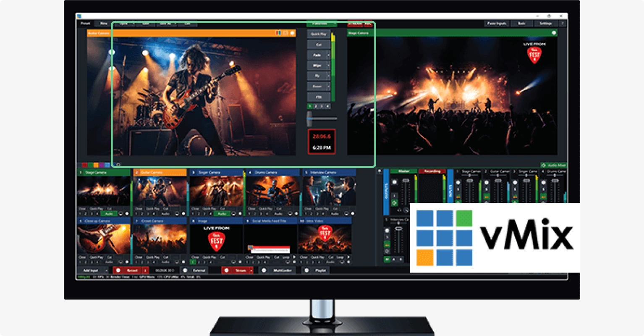The width and height of the screenshot is (644, 336).
Task: Click the fullscreen icon in preview title bar
Action: click(x=285, y=33)
